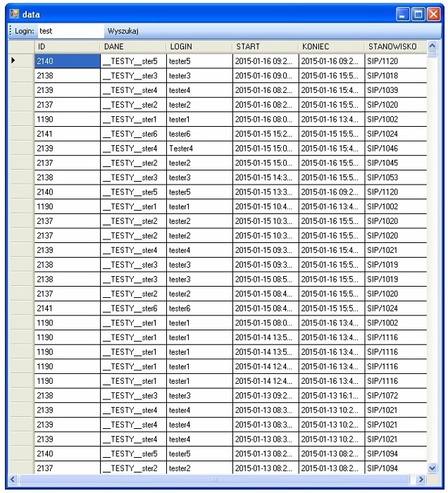Viewport: 448px width, 493px height.
Task: Sort by the STANOWISKO column header
Action: point(395,46)
